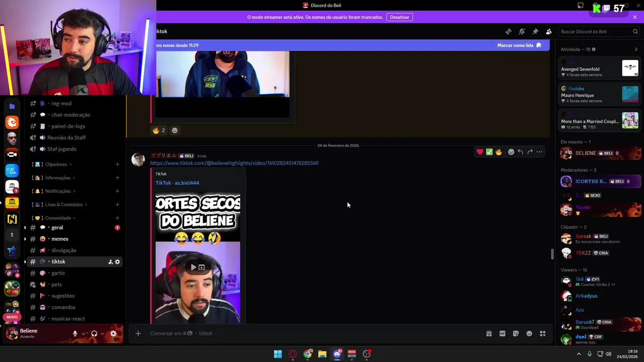The width and height of the screenshot is (644, 362).
Task: Open edit channel gear on tiktok
Action: [x=118, y=262]
